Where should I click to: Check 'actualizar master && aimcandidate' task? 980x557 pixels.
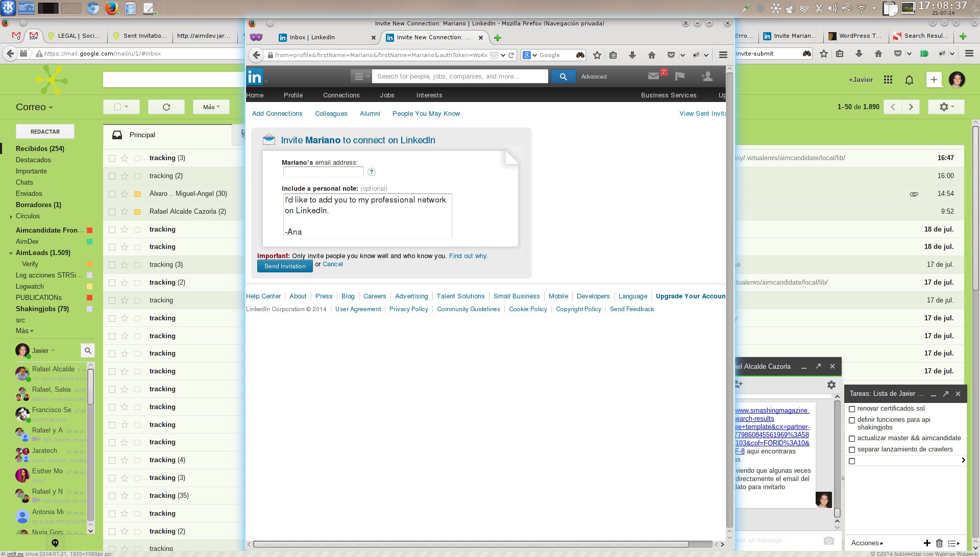851,439
